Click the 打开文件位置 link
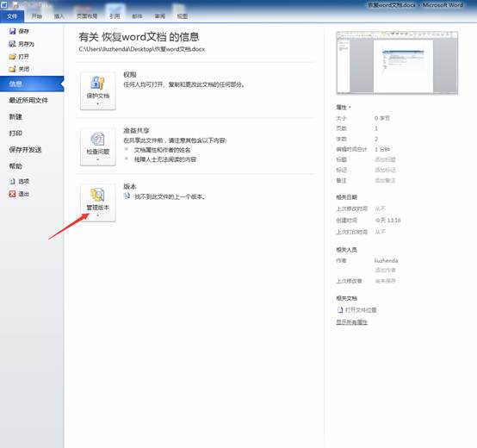 click(361, 310)
